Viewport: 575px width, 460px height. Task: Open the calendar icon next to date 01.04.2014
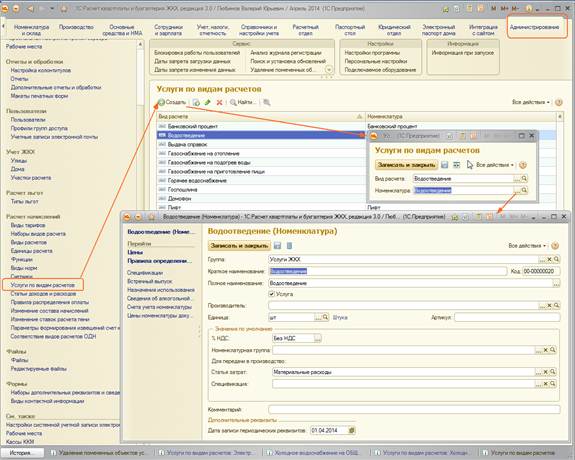pos(351,430)
